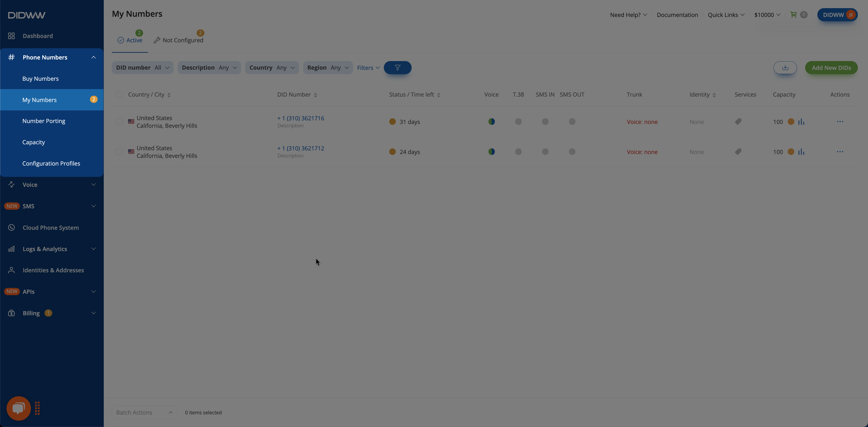Screen dimensions: 868x427
Task: Click services tag icon for 3621716
Action: (x=738, y=122)
